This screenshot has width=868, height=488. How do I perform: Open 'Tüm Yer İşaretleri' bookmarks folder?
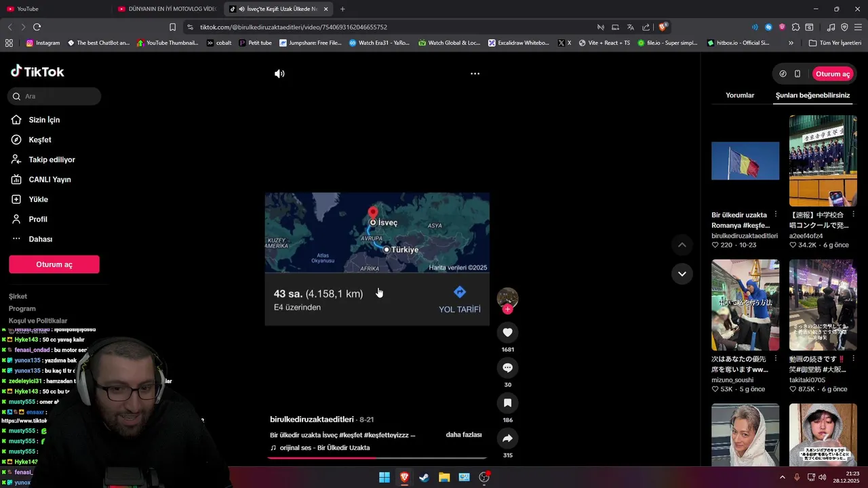[x=835, y=43]
